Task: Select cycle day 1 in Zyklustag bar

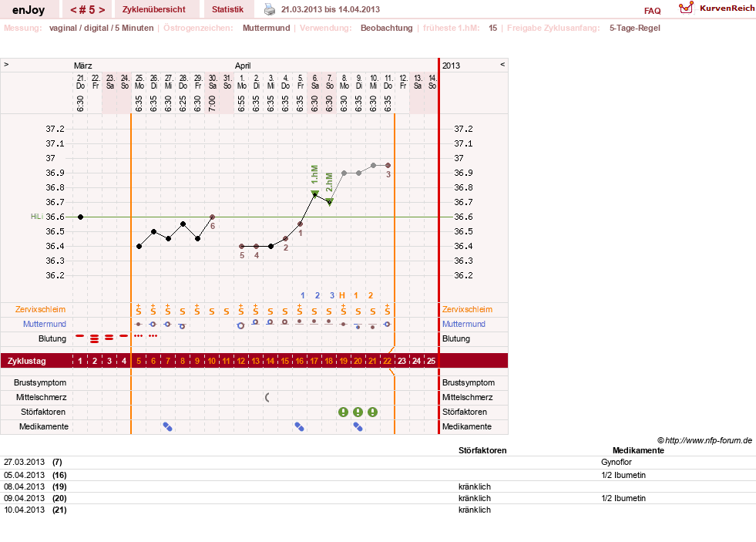Action: (x=80, y=361)
